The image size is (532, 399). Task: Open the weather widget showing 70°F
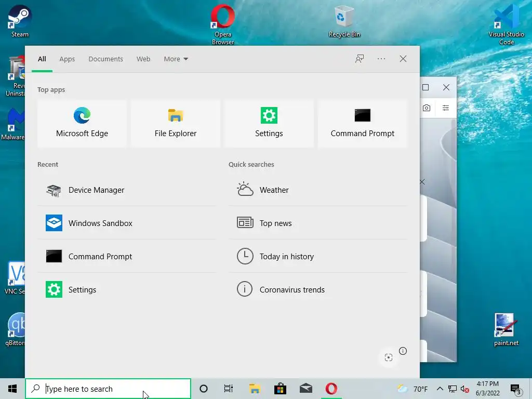[x=413, y=389]
